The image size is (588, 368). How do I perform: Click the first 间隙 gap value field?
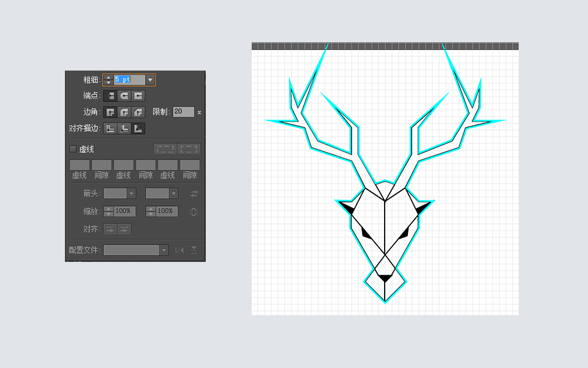point(102,165)
